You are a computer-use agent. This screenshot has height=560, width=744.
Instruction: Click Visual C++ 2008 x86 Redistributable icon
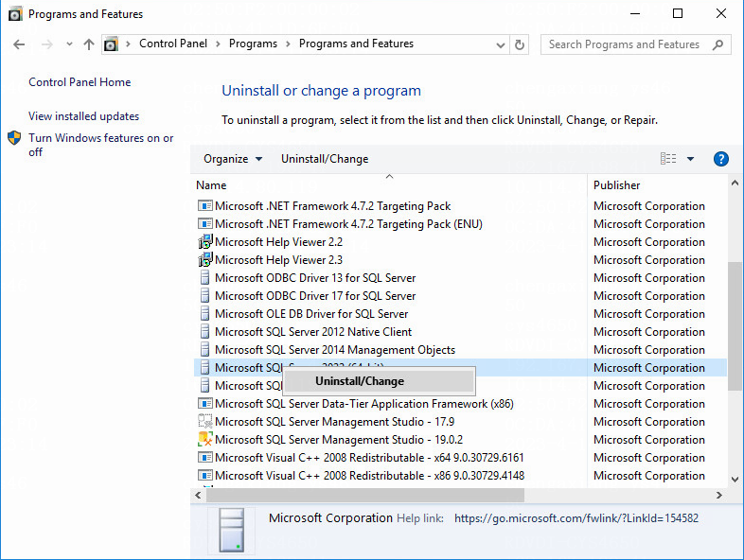[x=205, y=476]
